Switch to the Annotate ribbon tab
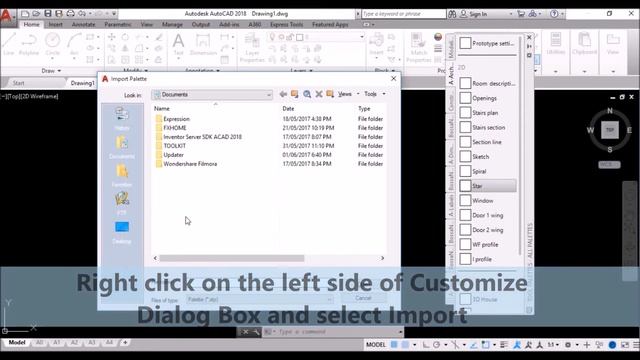Screen dimensions: 640x360 (83, 24)
